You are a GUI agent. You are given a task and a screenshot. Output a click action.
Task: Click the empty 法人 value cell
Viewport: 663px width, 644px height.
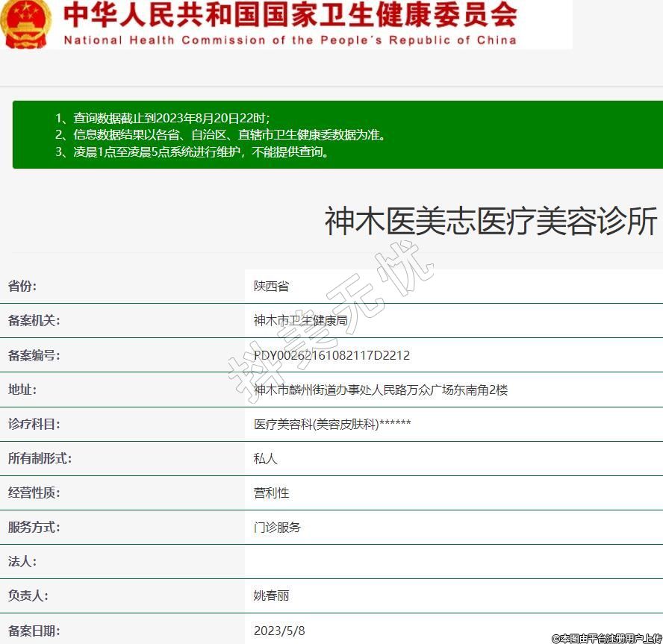[x=448, y=561]
